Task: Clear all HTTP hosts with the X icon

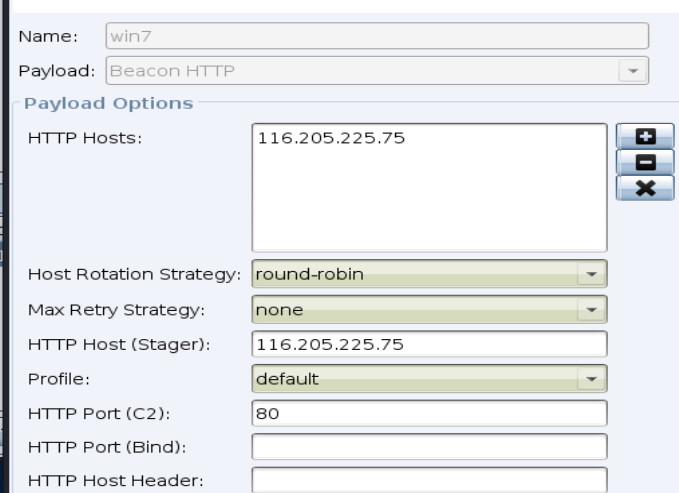Action: click(645, 188)
